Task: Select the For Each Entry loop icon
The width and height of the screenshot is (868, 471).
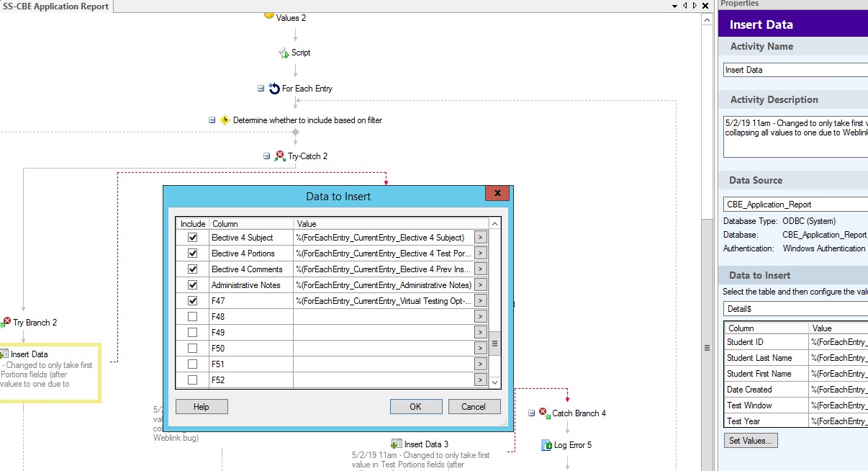Action: 274,89
